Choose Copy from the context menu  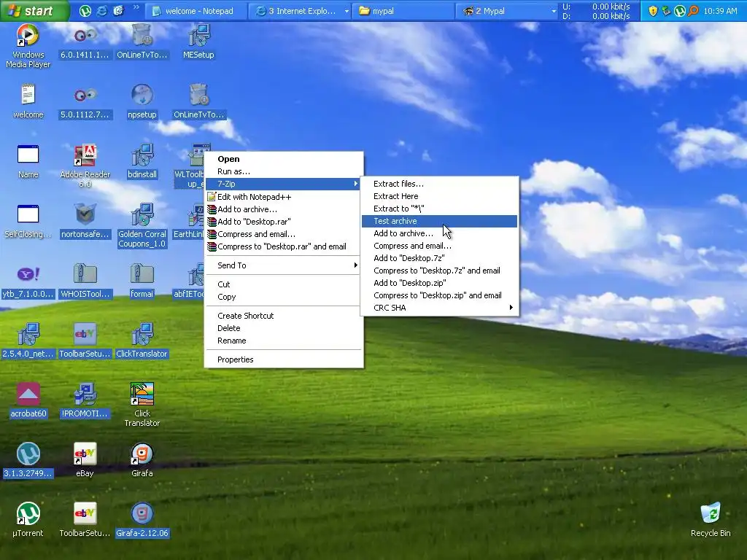pyautogui.click(x=284, y=297)
